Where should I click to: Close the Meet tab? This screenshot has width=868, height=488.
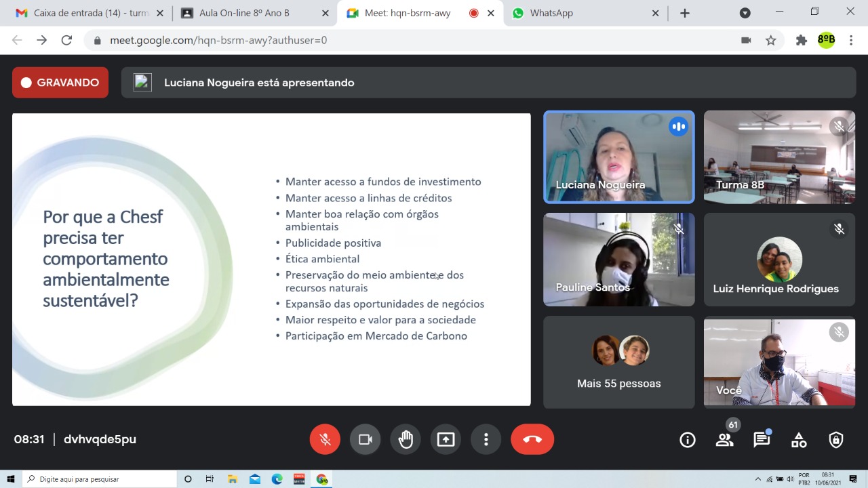tap(490, 13)
